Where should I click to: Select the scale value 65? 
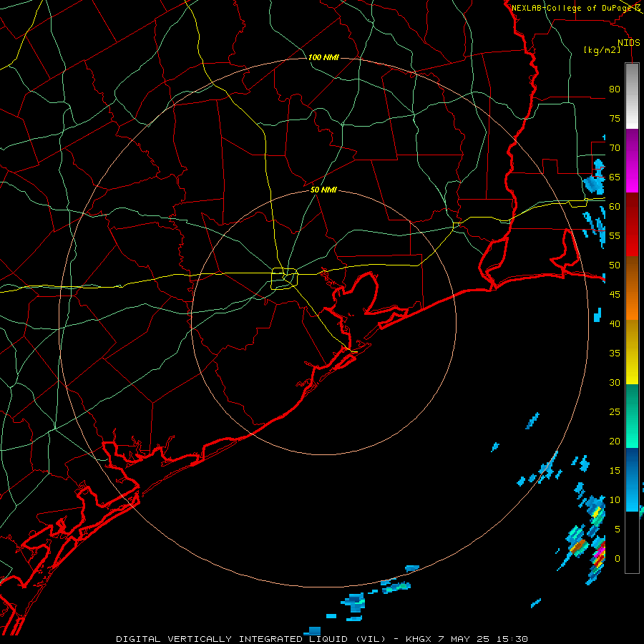click(615, 177)
